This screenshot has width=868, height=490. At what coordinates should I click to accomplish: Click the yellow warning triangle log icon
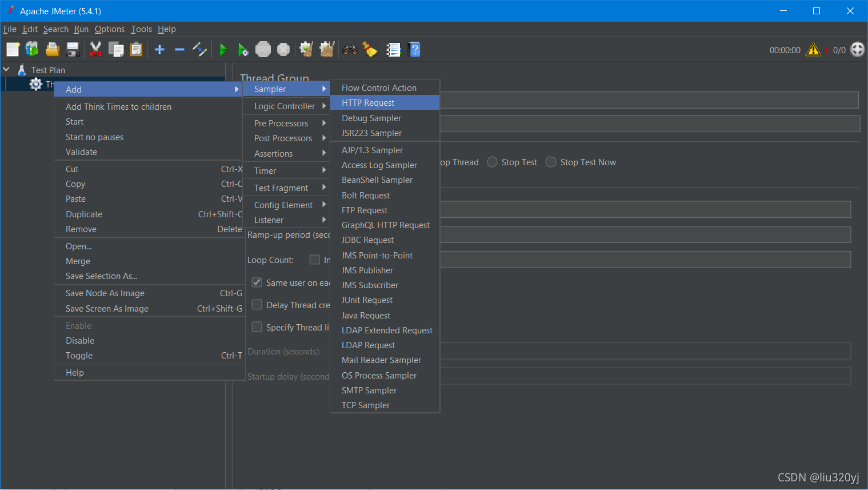[813, 50]
